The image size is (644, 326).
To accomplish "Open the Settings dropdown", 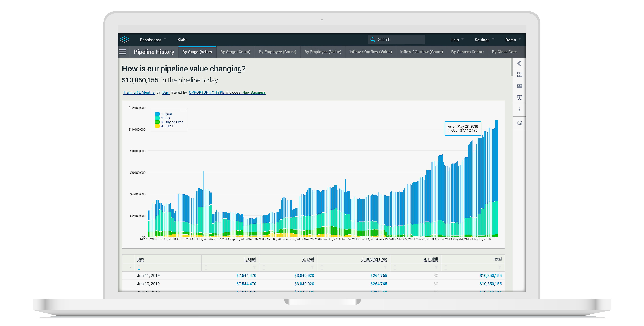I will point(484,40).
